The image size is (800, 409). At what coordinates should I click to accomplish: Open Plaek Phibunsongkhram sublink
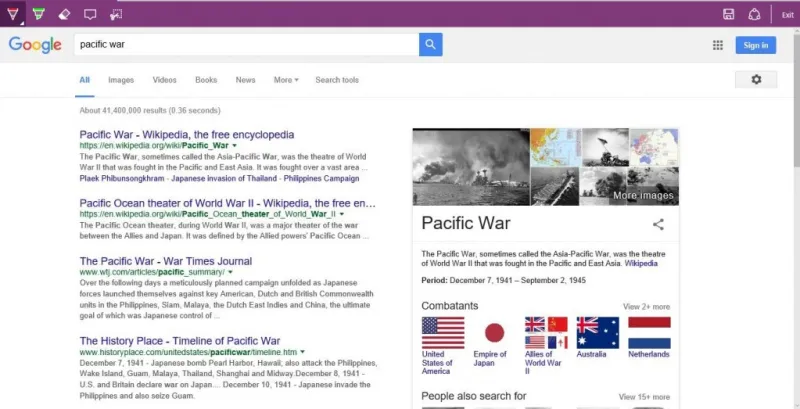[122, 178]
